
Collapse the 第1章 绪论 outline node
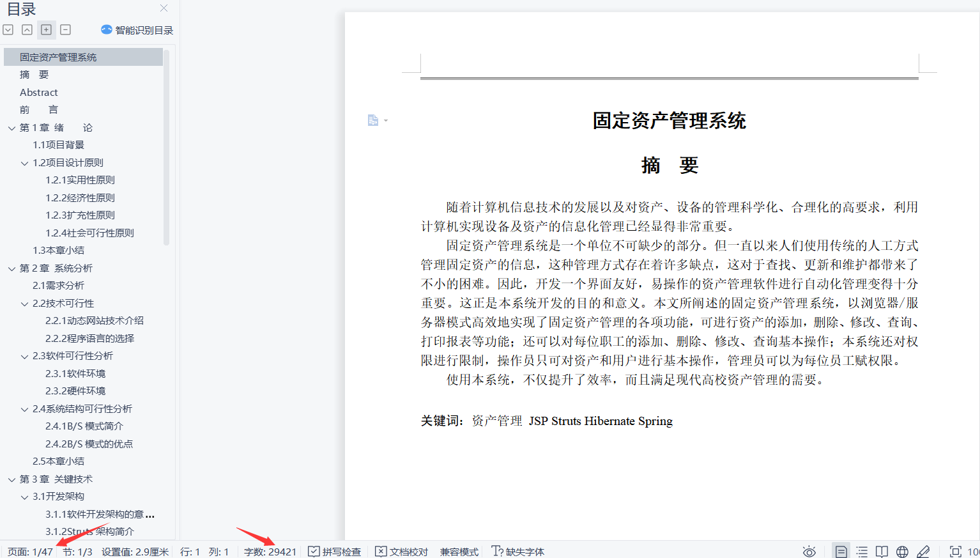point(11,128)
